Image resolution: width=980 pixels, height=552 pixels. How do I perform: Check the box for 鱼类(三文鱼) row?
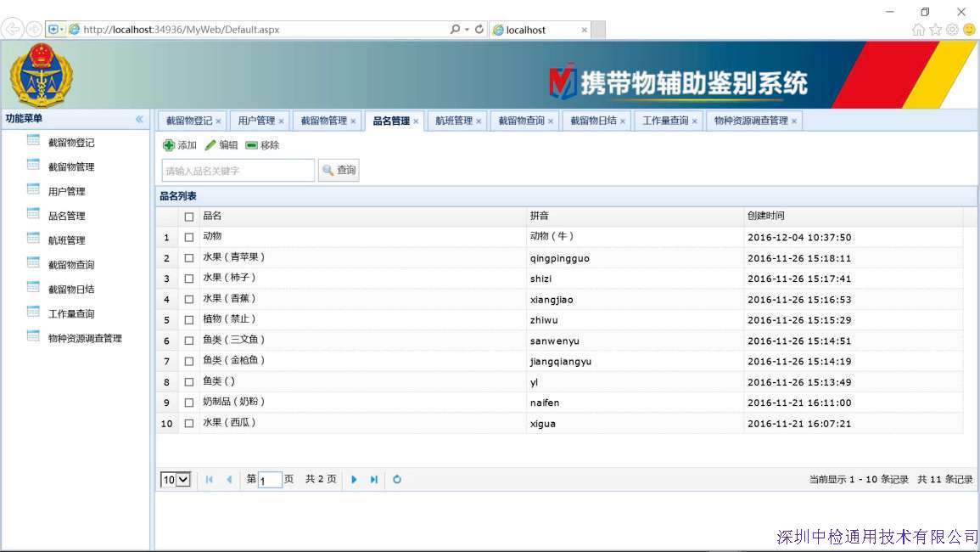pyautogui.click(x=188, y=341)
